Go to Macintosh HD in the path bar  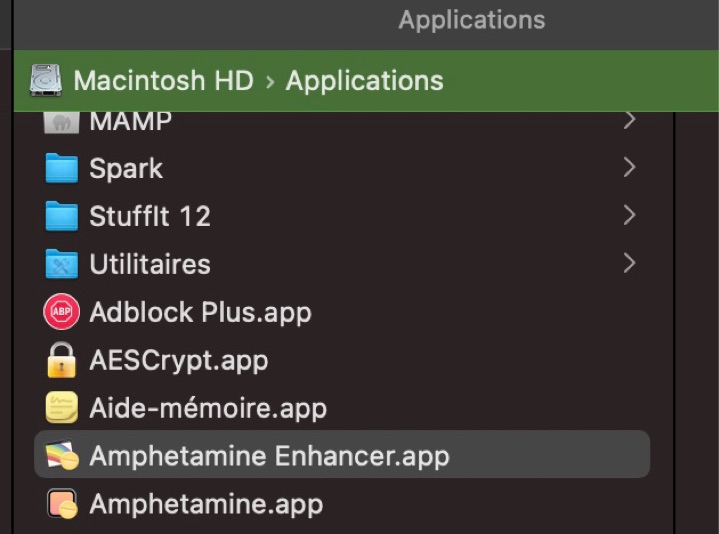[x=163, y=81]
